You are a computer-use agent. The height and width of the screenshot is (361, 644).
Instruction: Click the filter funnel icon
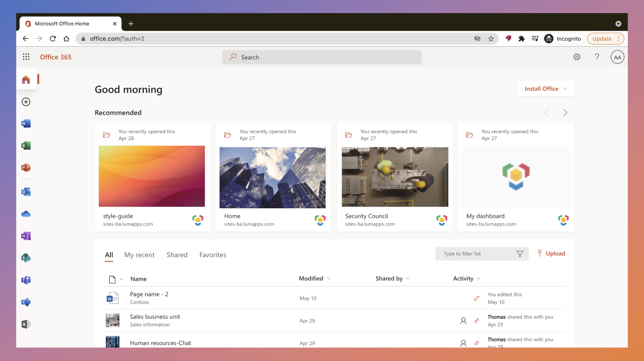[520, 254]
